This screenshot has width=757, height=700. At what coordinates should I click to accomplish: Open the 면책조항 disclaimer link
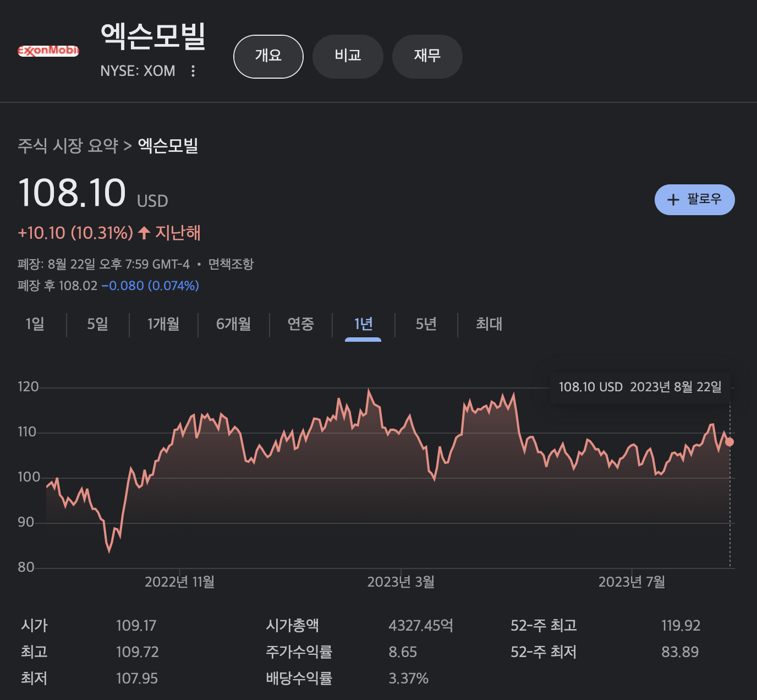pyautogui.click(x=231, y=264)
